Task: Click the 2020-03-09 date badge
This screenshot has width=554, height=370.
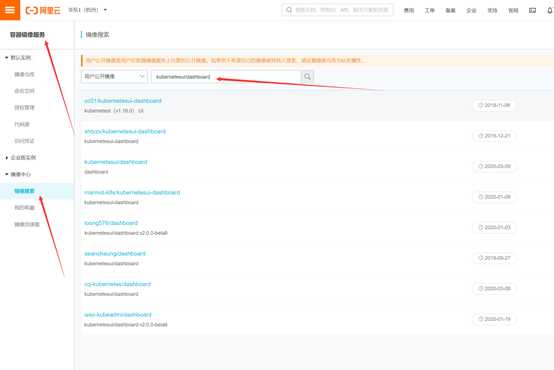Action: point(494,166)
